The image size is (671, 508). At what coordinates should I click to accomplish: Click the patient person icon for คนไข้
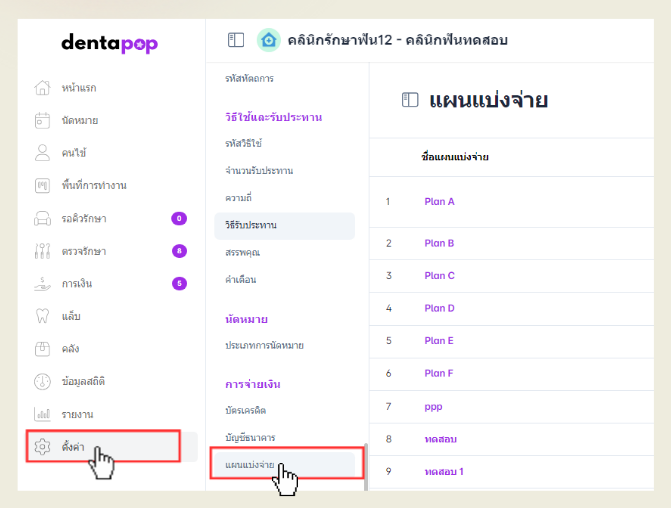[42, 153]
